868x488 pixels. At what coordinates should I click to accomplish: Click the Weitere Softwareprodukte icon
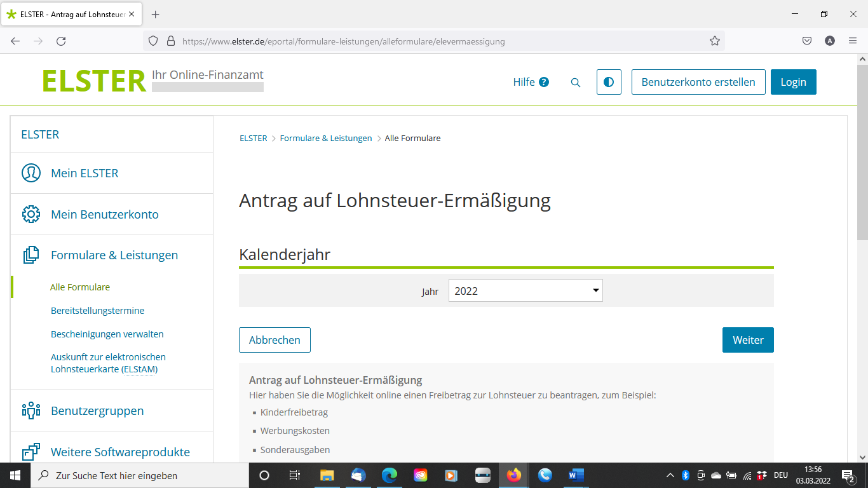pos(31,452)
